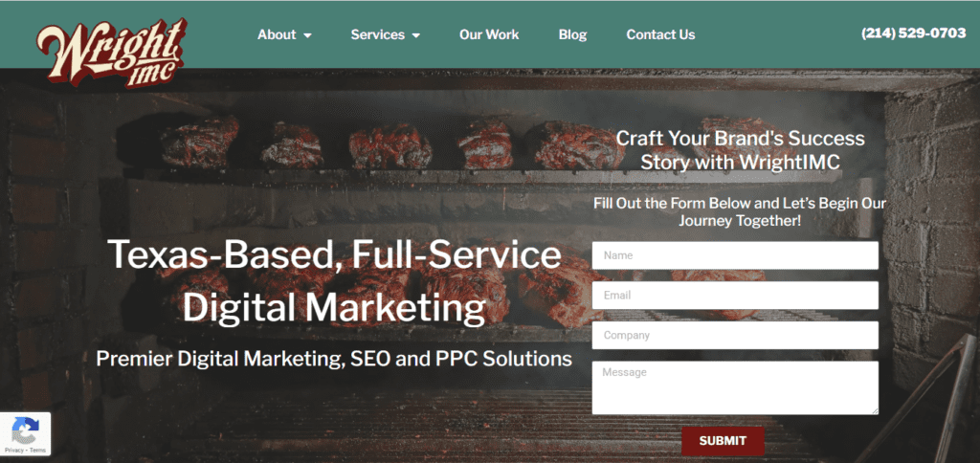Viewport: 980px width, 463px height.
Task: Expand the About dropdown arrow
Action: 307,35
